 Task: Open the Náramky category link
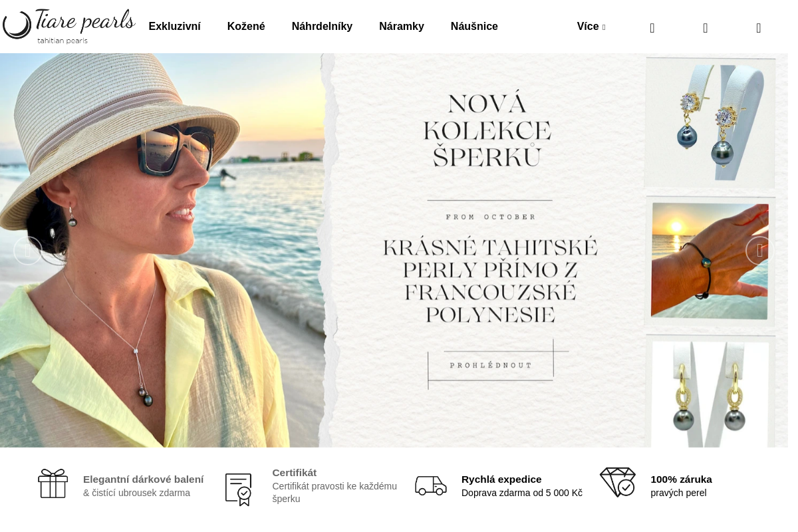[x=402, y=27]
